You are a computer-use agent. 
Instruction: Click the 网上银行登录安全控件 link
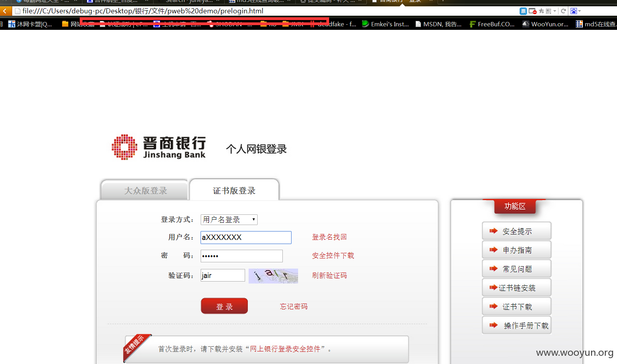(x=286, y=349)
